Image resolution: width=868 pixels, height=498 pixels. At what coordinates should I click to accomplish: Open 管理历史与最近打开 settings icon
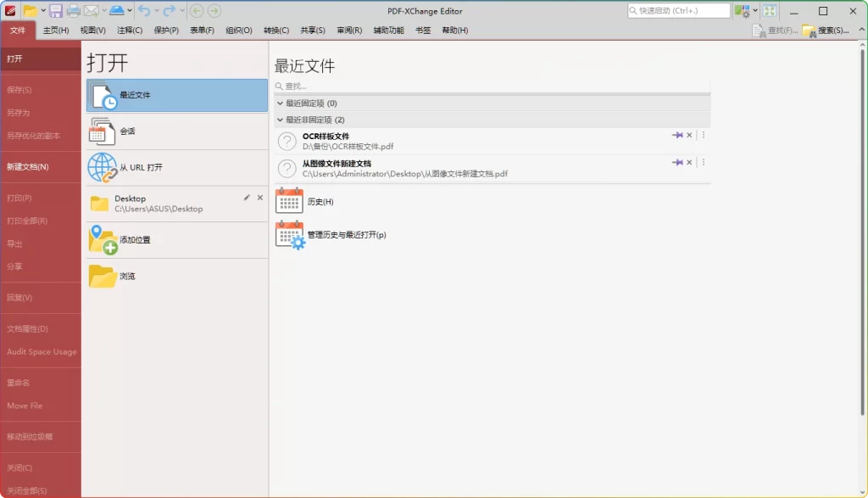(x=289, y=236)
